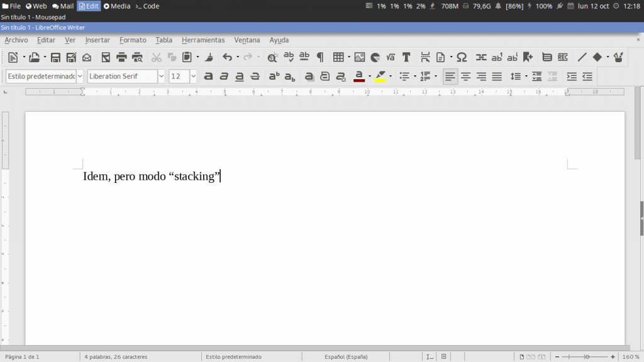Apply the yellow highlighting color
Viewport: 644px width, 362px height.
pyautogui.click(x=380, y=77)
